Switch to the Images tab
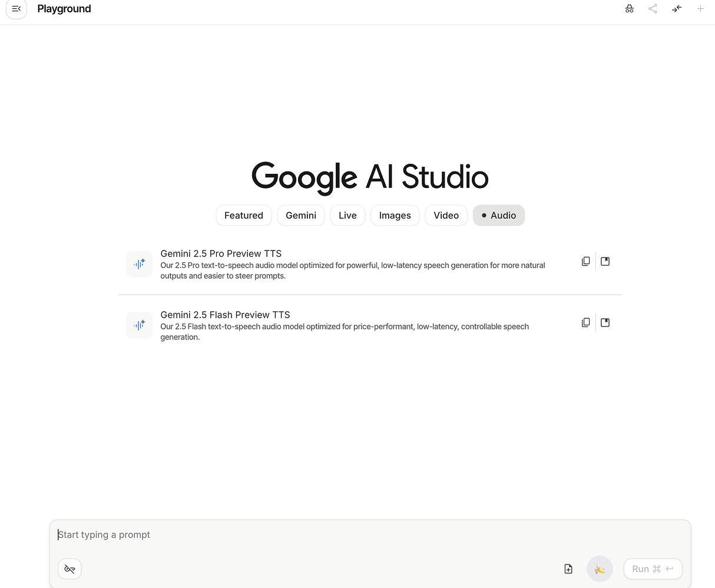The image size is (715, 588). [395, 216]
